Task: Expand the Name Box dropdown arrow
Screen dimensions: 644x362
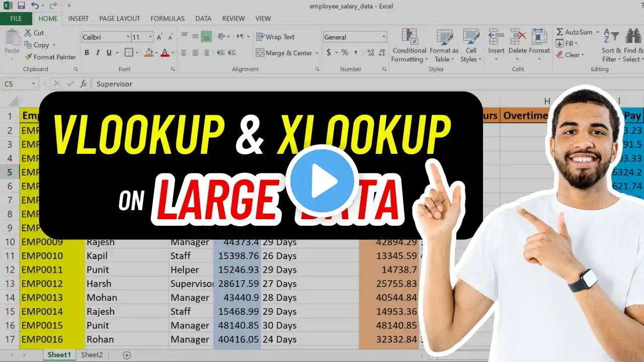Action: coord(34,84)
